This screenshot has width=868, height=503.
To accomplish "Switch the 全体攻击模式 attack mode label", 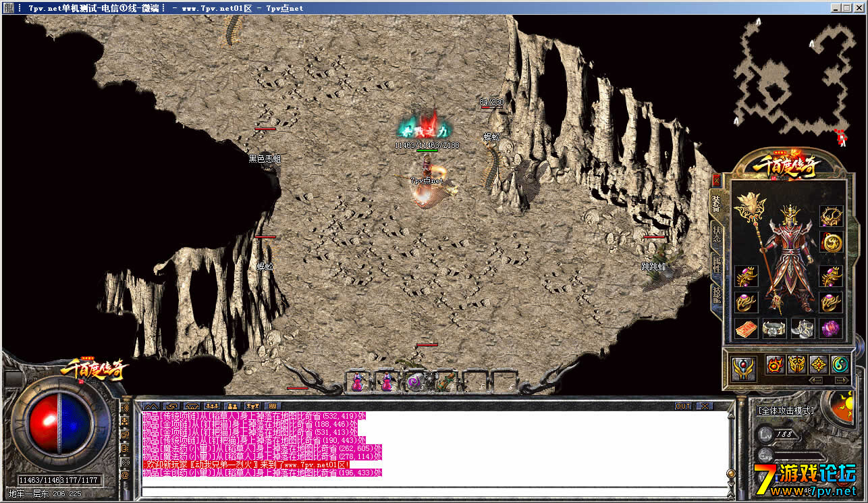I will [786, 411].
